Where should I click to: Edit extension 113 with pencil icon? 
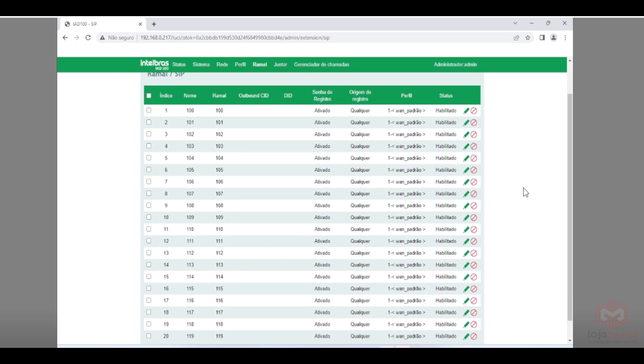point(466,265)
